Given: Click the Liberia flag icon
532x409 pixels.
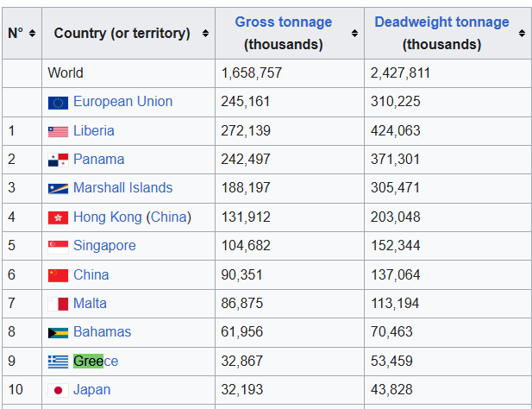Looking at the screenshot, I should pyautogui.click(x=58, y=131).
